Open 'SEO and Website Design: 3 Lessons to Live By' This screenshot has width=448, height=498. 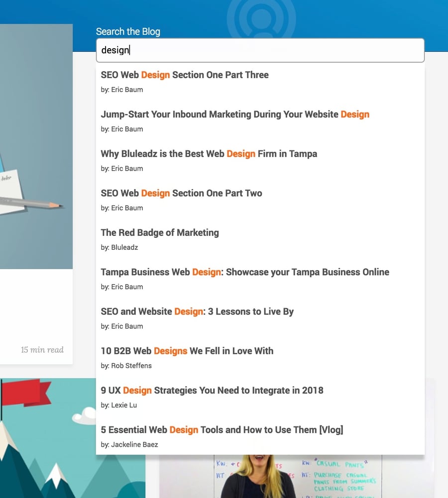point(197,311)
